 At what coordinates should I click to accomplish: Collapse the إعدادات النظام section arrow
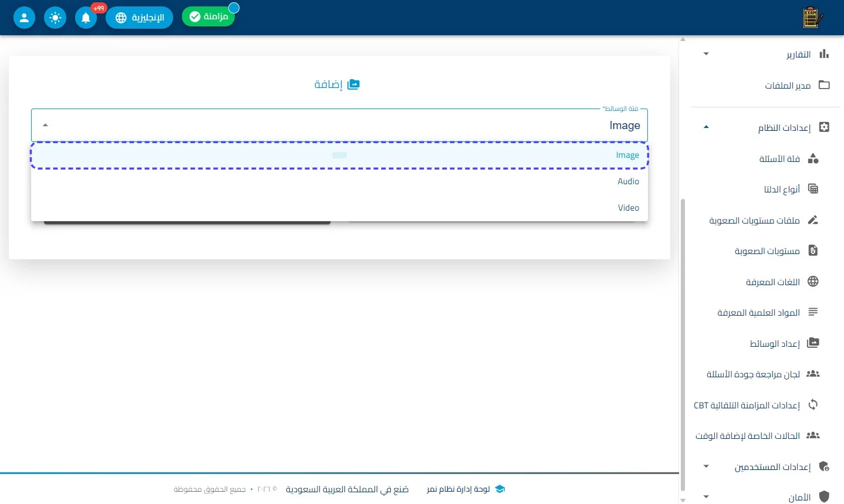(x=706, y=127)
